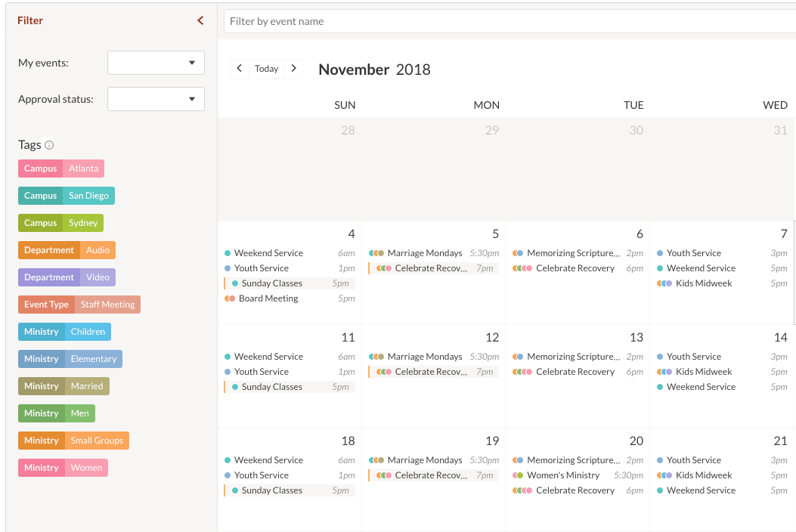Select the Event Type Staff Meeting tag

point(79,305)
